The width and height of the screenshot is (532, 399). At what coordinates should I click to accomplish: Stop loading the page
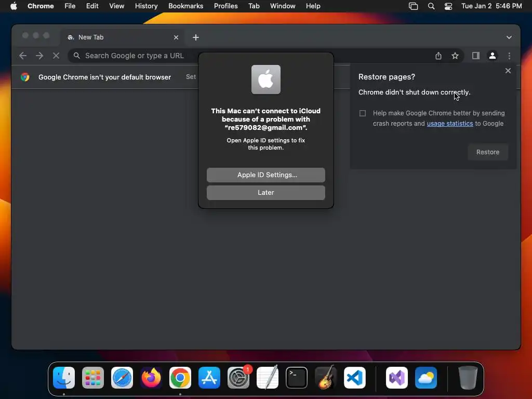(x=56, y=56)
